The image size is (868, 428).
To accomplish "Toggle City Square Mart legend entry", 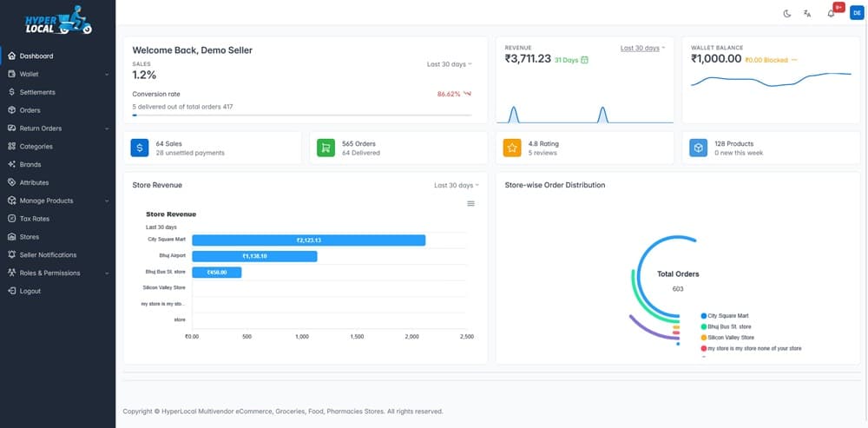I will click(728, 316).
